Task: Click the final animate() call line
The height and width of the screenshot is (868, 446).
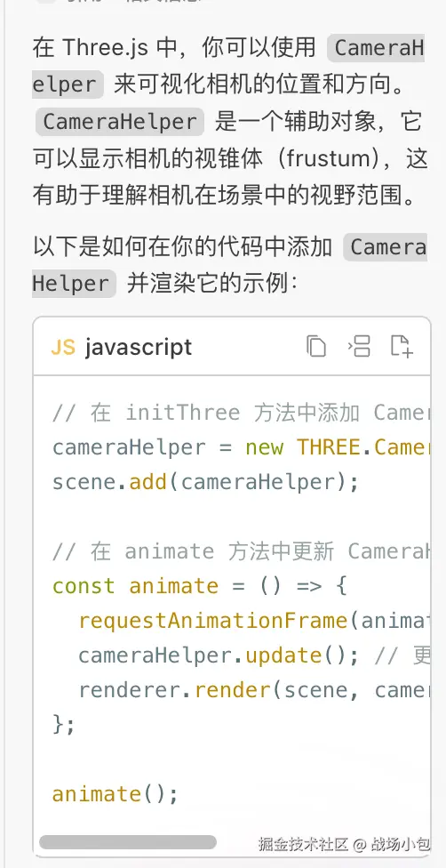Action: 115,794
